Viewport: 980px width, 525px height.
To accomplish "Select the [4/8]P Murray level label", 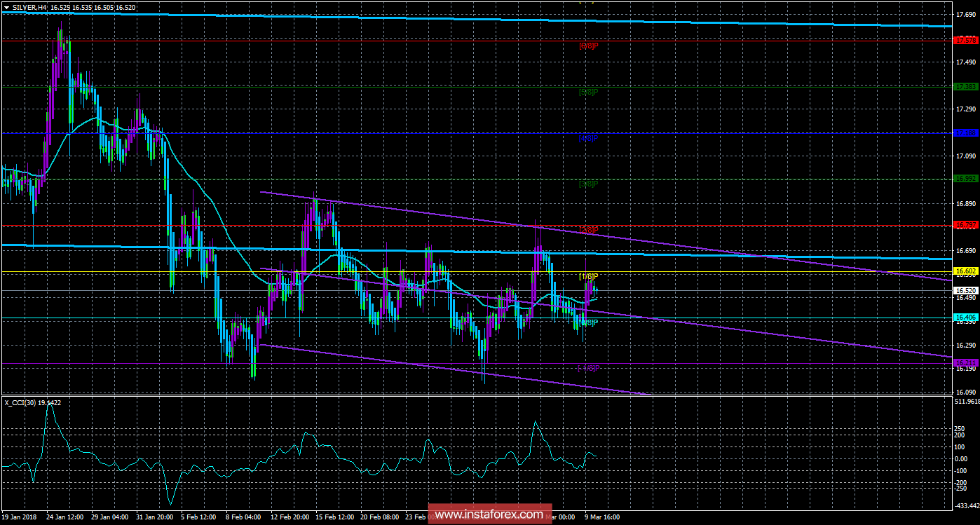I will [x=589, y=138].
